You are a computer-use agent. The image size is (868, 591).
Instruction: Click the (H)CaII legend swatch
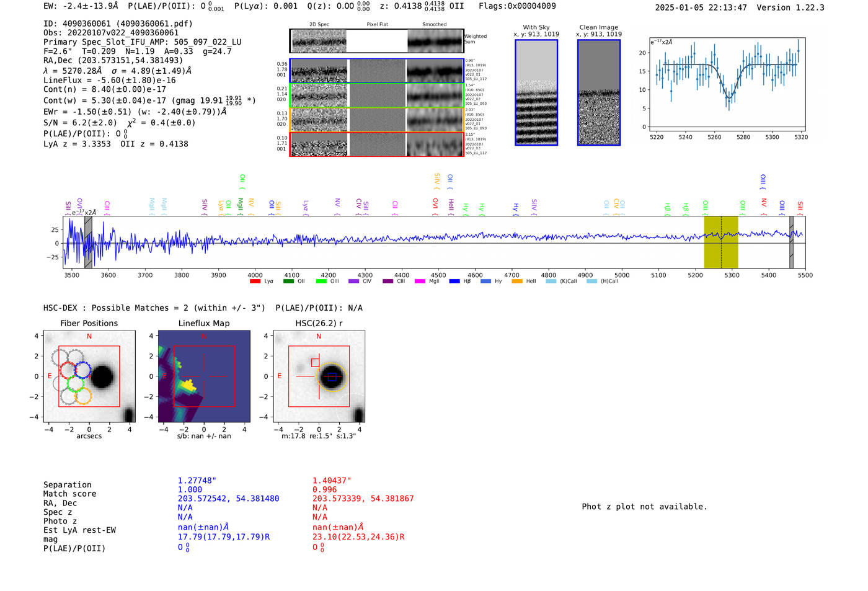pyautogui.click(x=591, y=281)
